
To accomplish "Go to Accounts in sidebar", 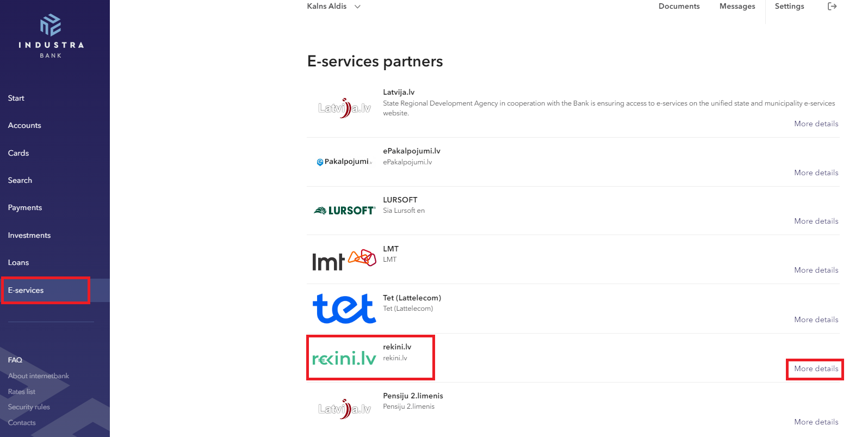I will pos(24,126).
